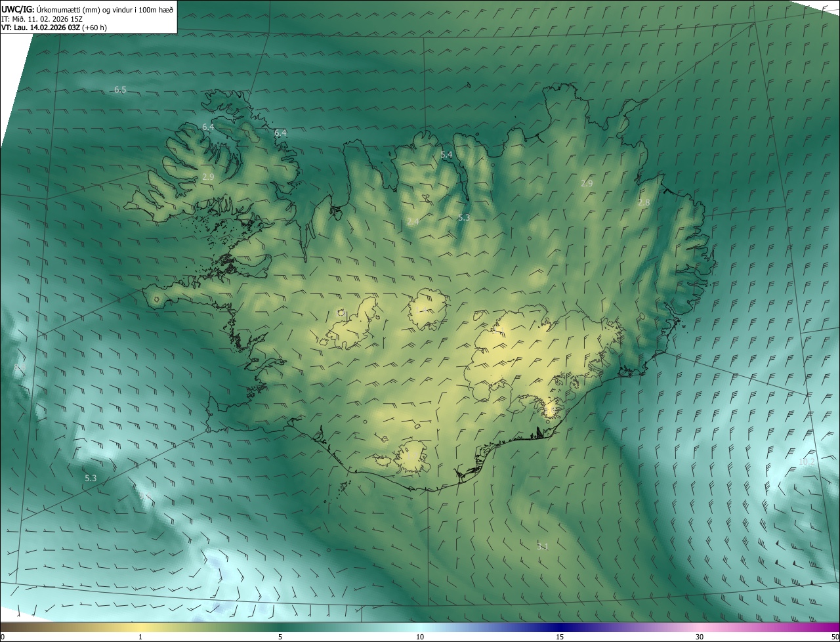Click the colour scale tick labelled 30
The image size is (840, 642).
click(x=700, y=637)
